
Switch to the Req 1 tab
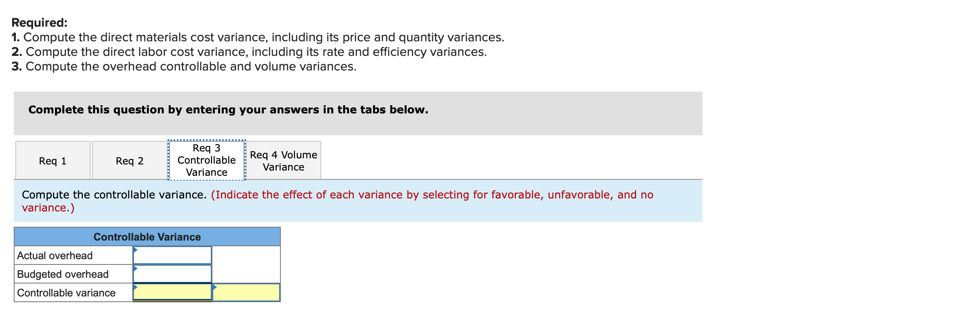tap(52, 160)
